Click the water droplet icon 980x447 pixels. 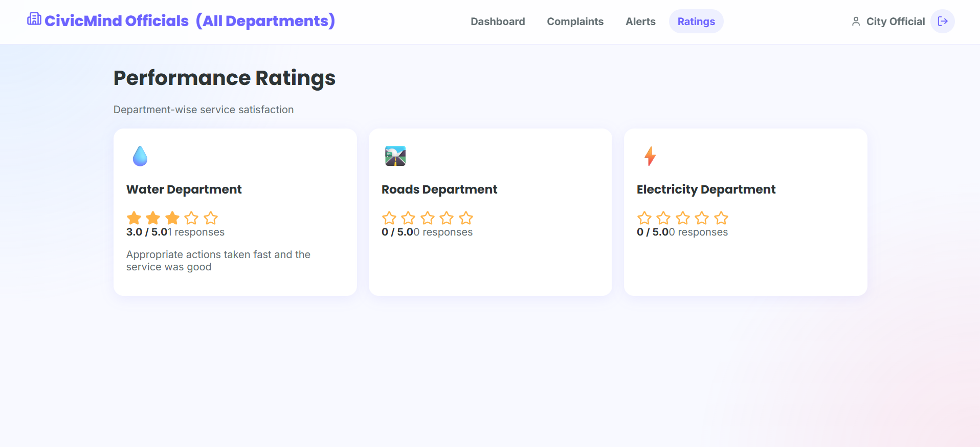pos(140,156)
